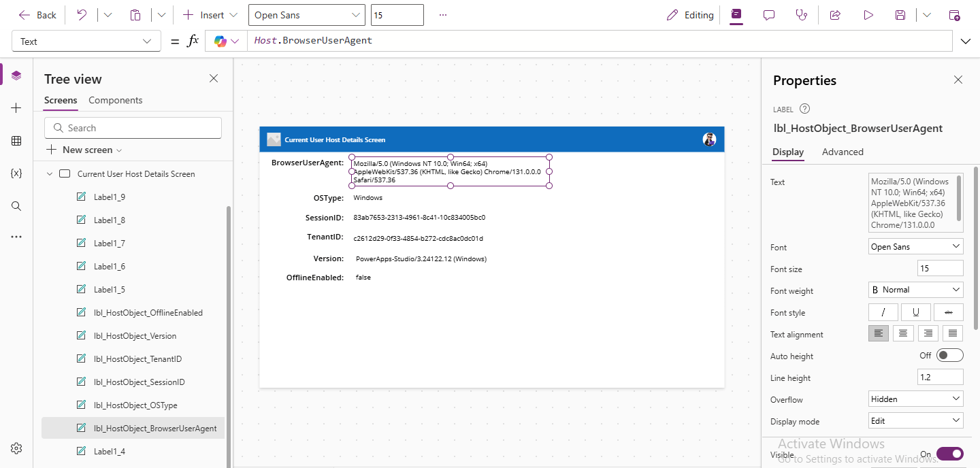The width and height of the screenshot is (980, 468).
Task: Click the Back button
Action: click(x=37, y=14)
